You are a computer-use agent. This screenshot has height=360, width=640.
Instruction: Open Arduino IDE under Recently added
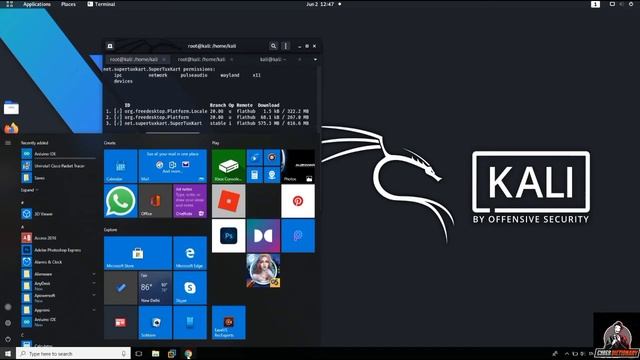click(58, 154)
